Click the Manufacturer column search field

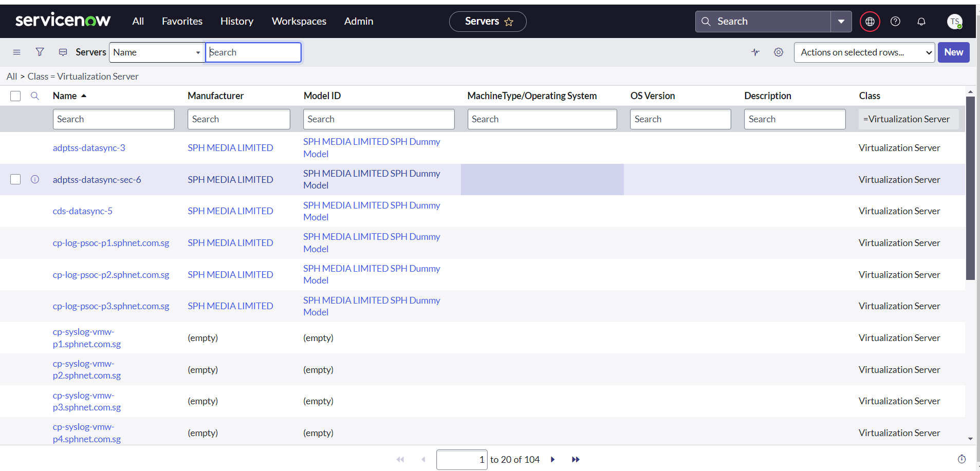coord(239,119)
